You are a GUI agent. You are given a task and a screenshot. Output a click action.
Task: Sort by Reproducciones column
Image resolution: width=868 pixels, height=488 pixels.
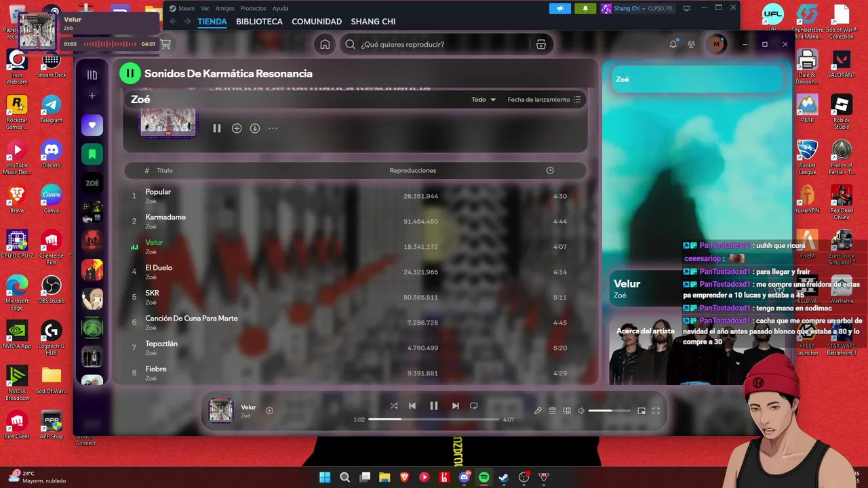point(412,171)
